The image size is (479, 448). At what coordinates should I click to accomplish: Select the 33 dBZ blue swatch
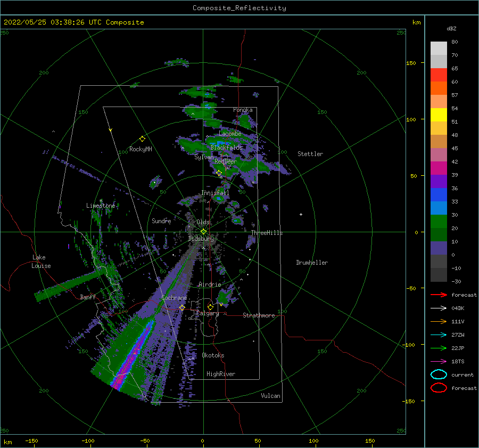click(439, 208)
